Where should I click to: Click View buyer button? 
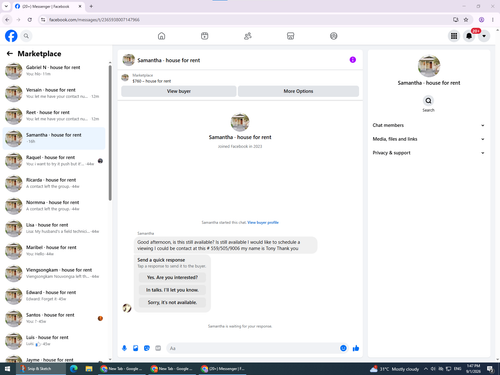(179, 91)
